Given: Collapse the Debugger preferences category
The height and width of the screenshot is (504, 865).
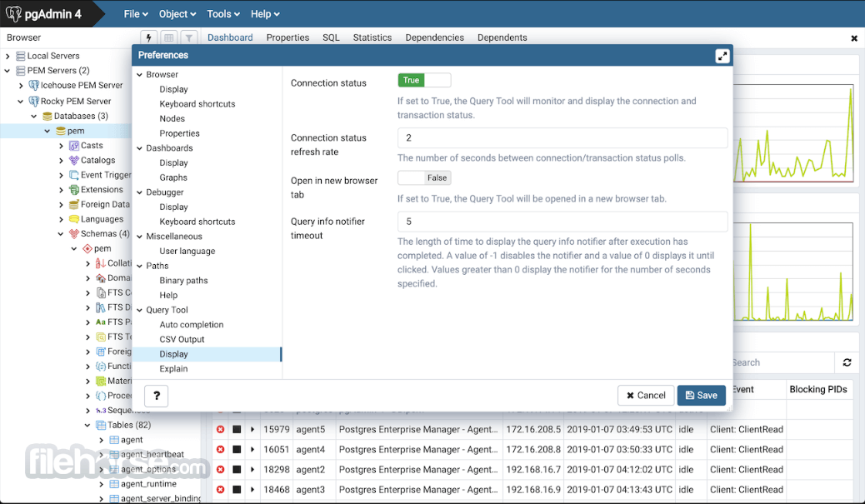Looking at the screenshot, I should [x=139, y=192].
